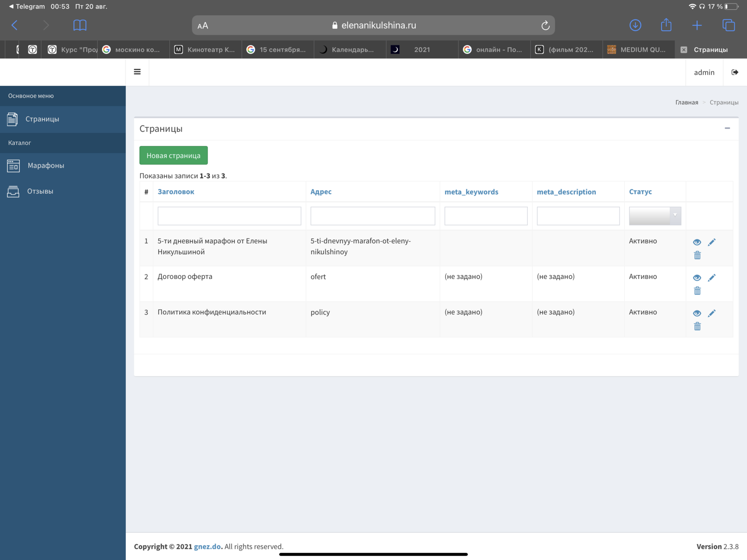Viewport: 747px width, 560px height.
Task: Open Safari bookmarks book icon
Action: pyautogui.click(x=80, y=25)
